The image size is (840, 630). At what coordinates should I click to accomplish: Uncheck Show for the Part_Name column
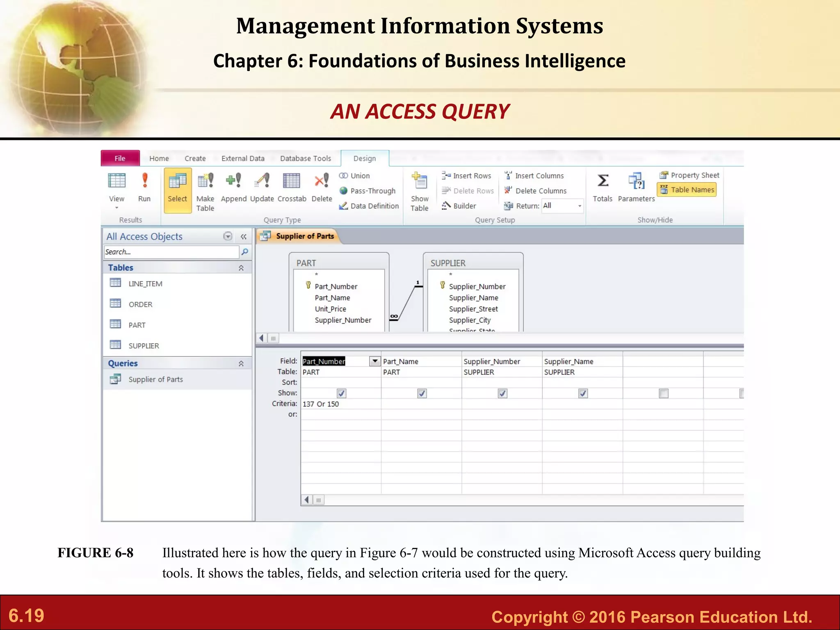point(422,393)
